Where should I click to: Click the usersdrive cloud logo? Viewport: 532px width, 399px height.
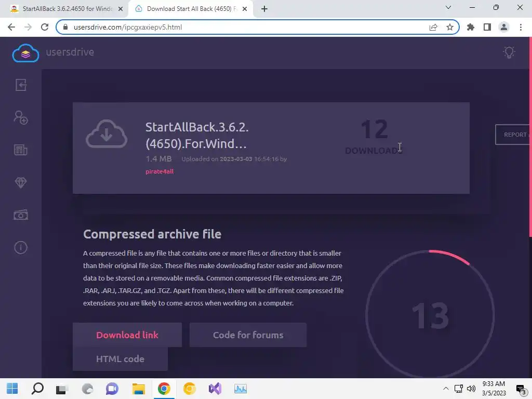pyautogui.click(x=25, y=53)
